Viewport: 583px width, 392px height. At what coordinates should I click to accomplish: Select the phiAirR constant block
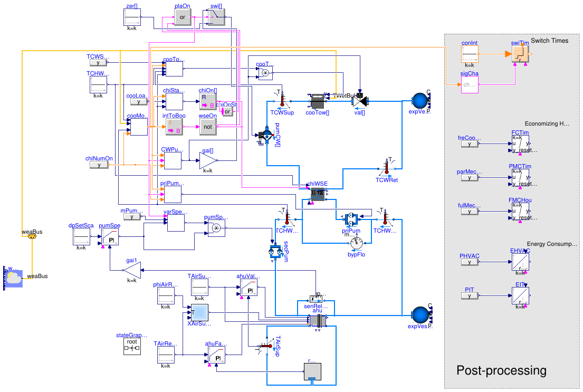tap(166, 295)
